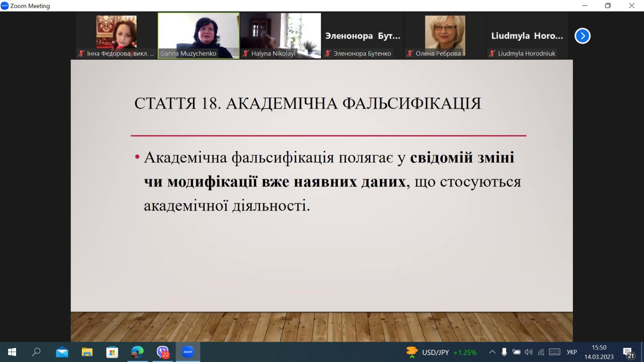644x362 pixels.
Task: Open the Wi-Fi network status icon
Action: click(541, 352)
